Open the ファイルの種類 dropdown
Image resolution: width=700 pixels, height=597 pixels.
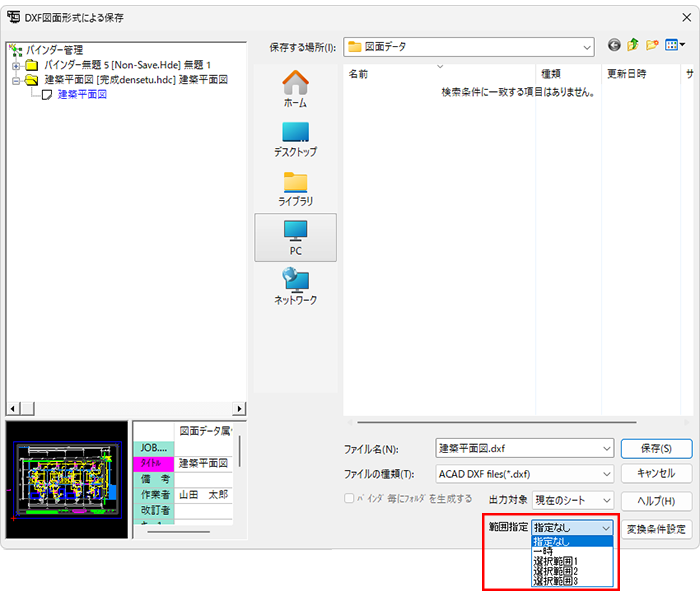coord(525,474)
